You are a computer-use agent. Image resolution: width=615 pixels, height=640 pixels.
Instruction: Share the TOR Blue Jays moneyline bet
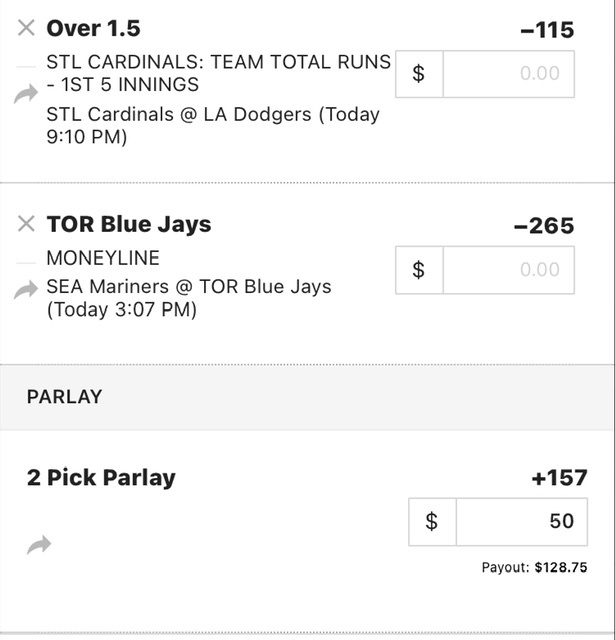pyautogui.click(x=26, y=290)
